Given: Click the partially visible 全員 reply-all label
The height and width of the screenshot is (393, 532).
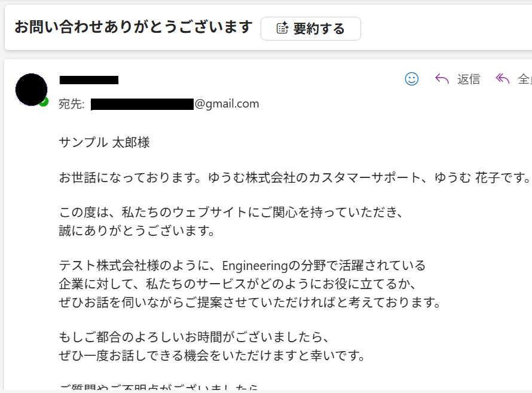Looking at the screenshot, I should pyautogui.click(x=524, y=79).
